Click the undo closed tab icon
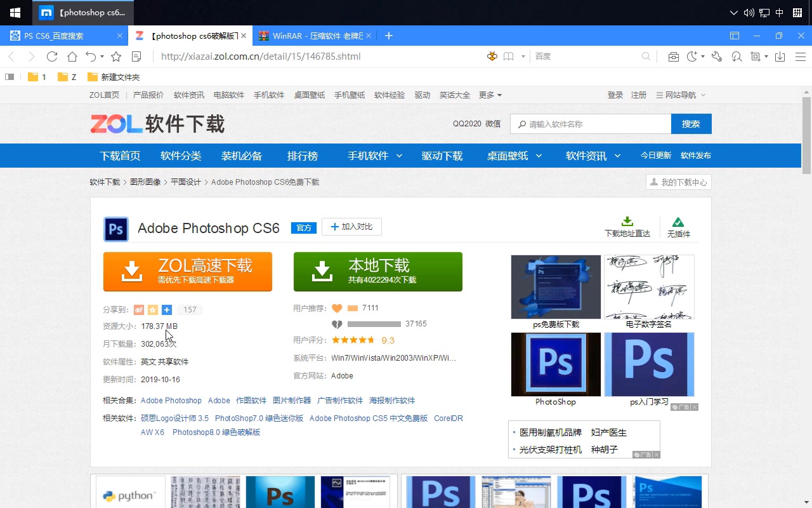 pyautogui.click(x=91, y=57)
